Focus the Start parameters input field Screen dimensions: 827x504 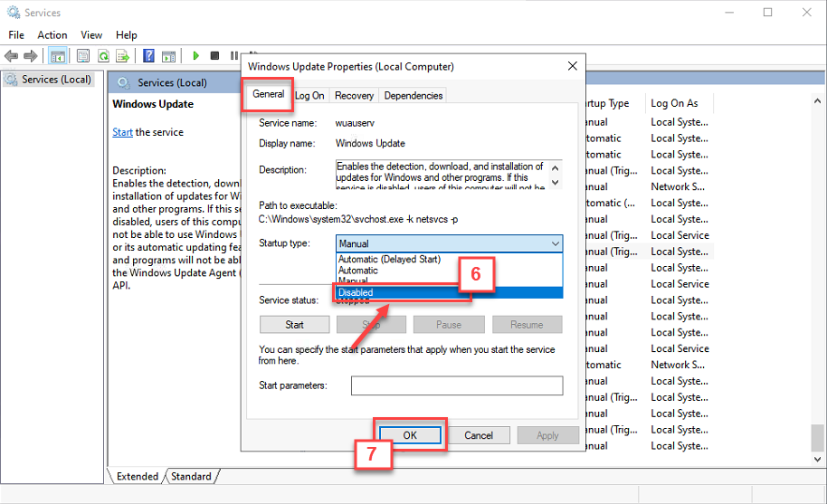[457, 385]
